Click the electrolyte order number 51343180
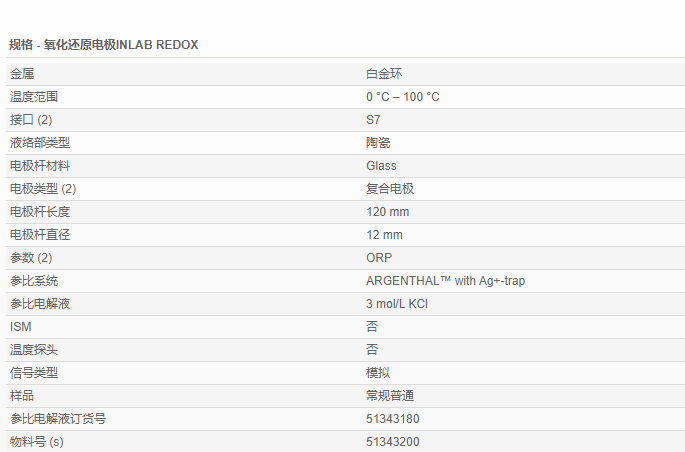This screenshot has width=685, height=452. pos(392,419)
